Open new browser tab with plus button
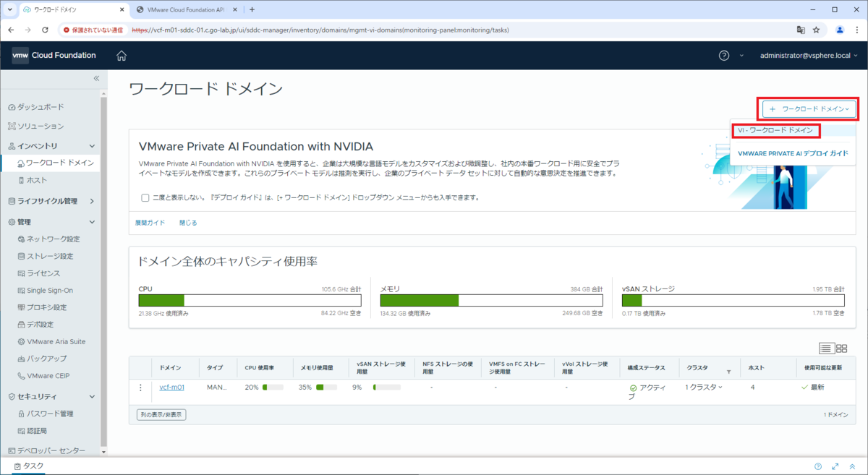 252,9
